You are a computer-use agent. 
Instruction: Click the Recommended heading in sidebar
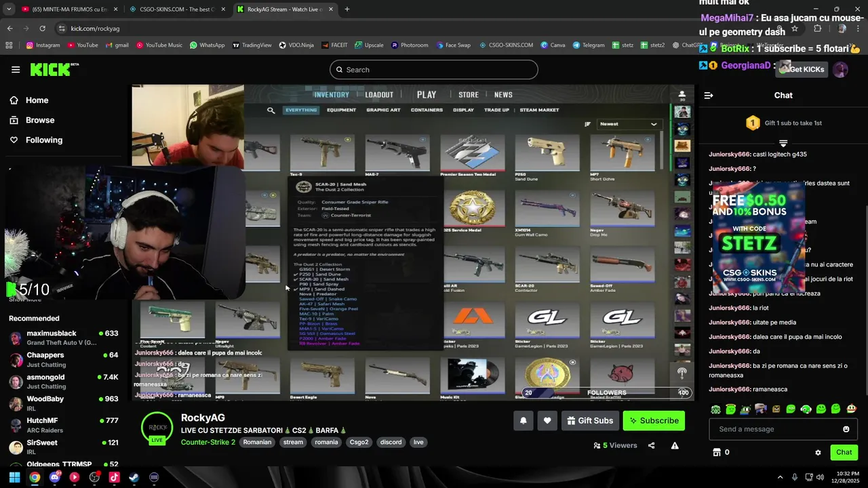point(34,319)
